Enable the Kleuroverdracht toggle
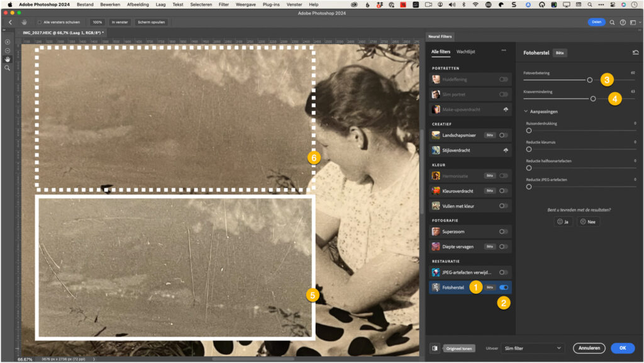 pyautogui.click(x=504, y=191)
